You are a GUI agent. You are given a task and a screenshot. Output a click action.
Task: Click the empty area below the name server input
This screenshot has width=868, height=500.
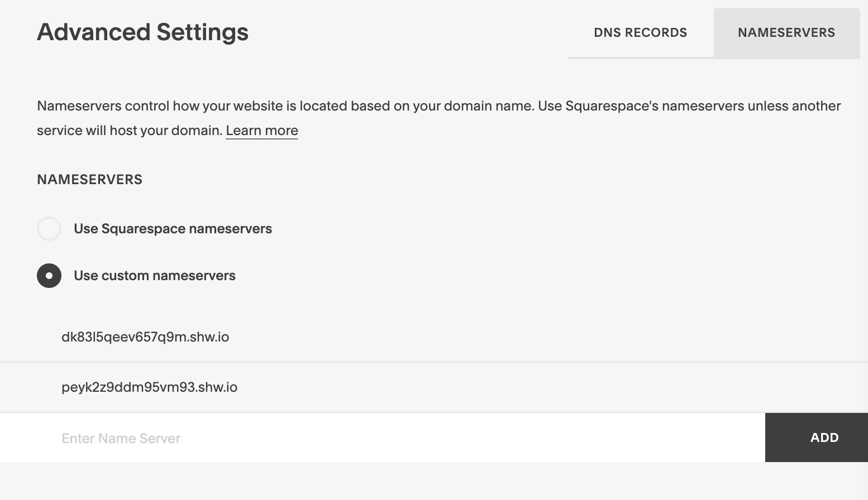[x=434, y=481]
